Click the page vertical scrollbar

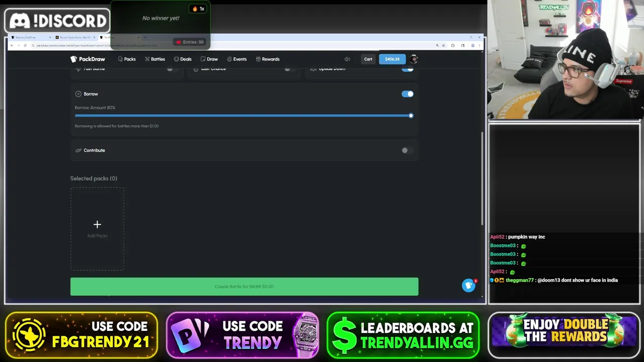(482, 178)
